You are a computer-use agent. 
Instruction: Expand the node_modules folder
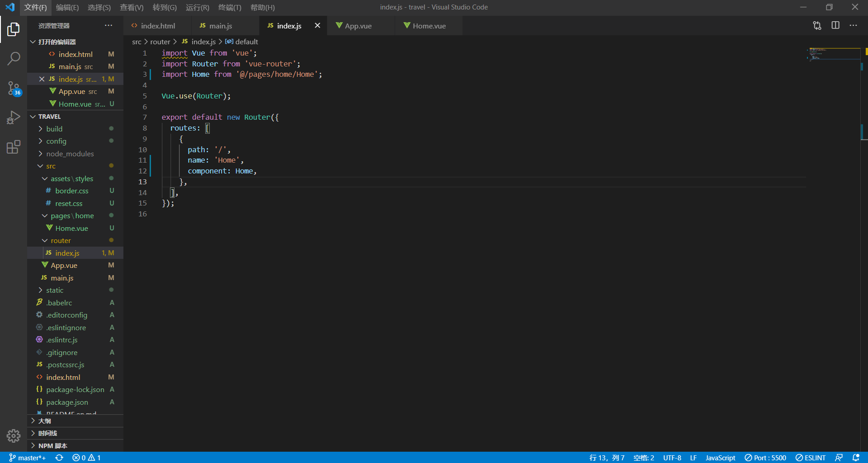[x=75, y=154]
